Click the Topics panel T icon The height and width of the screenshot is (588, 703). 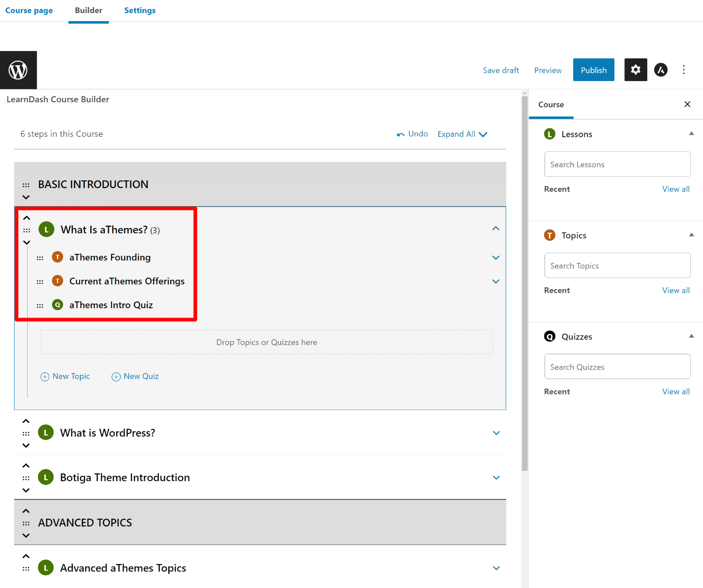coord(550,235)
